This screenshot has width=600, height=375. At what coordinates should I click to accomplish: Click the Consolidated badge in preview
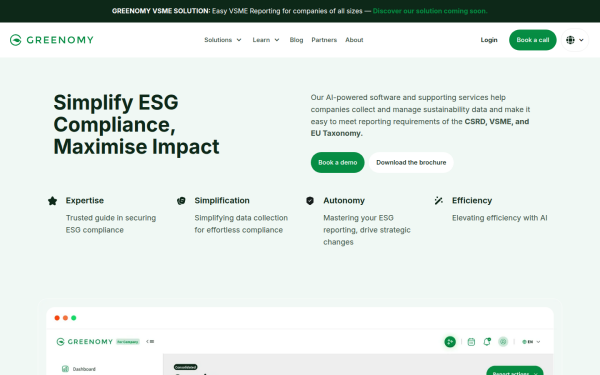(186, 367)
